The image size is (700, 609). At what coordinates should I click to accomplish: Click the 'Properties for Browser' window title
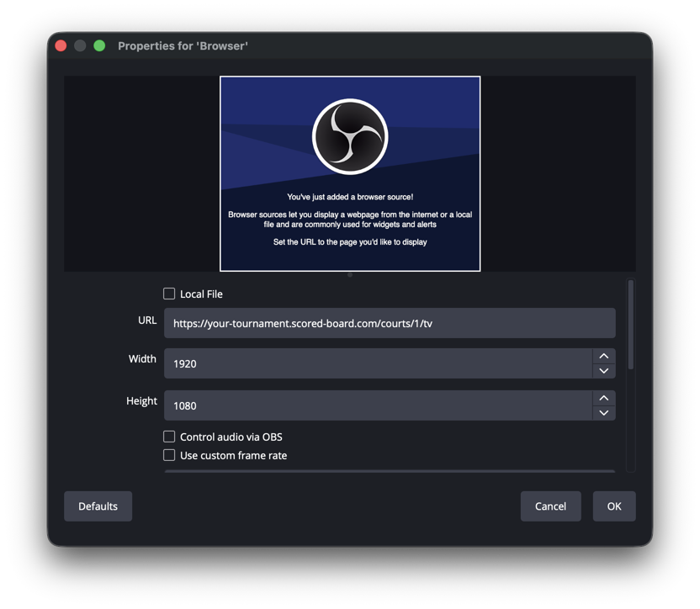click(x=183, y=46)
